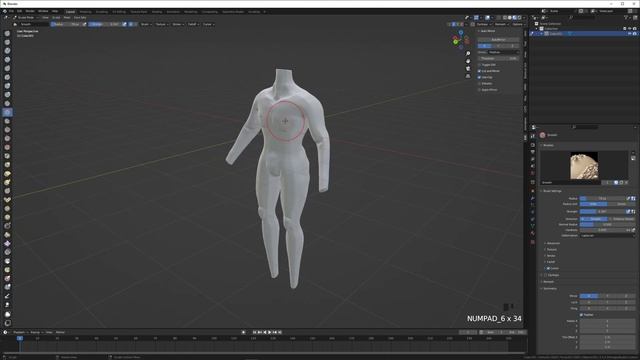This screenshot has width=640, height=360.
Task: Click the AutoMirror button
Action: coord(498,40)
